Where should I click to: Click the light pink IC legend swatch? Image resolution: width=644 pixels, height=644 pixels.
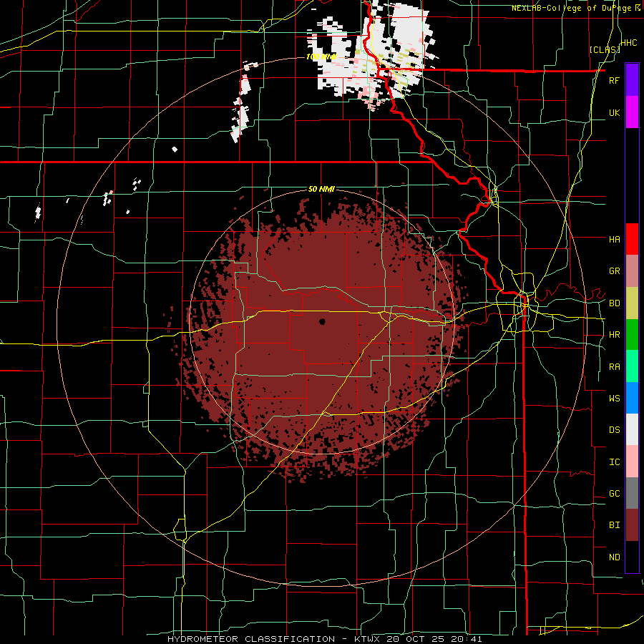[x=632, y=462]
